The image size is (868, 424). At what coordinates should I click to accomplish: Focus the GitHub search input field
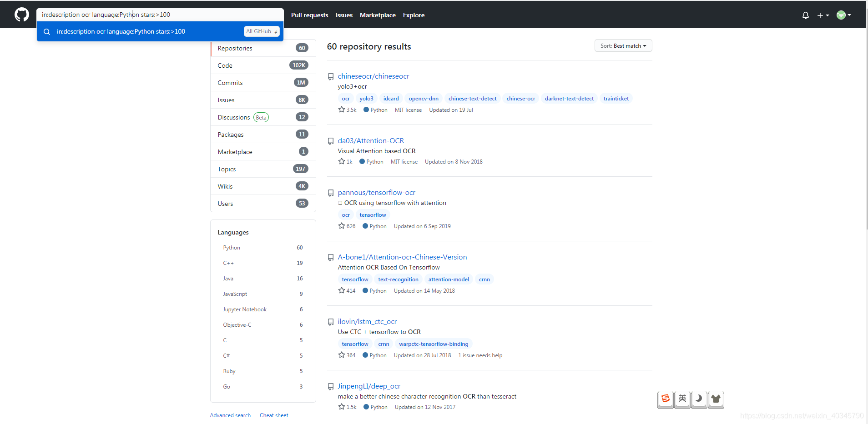tap(160, 15)
